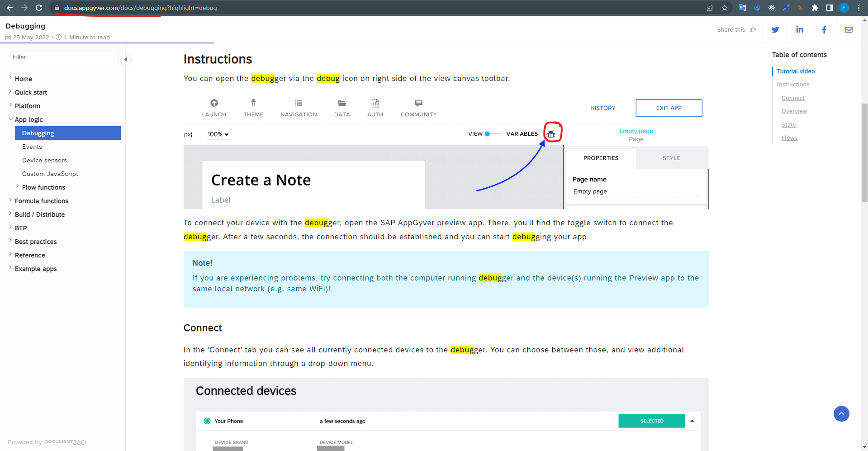Click browser forward arrow
This screenshot has height=451, width=868.
pyautogui.click(x=24, y=8)
